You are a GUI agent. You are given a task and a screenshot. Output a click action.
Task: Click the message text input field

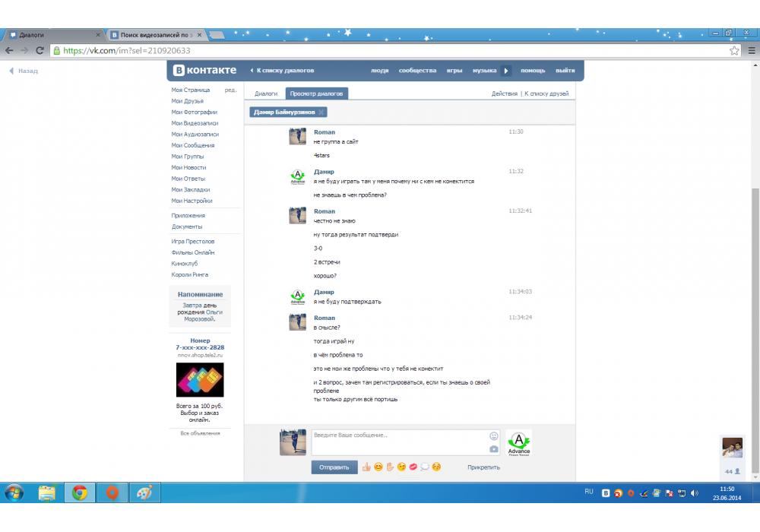pos(398,442)
